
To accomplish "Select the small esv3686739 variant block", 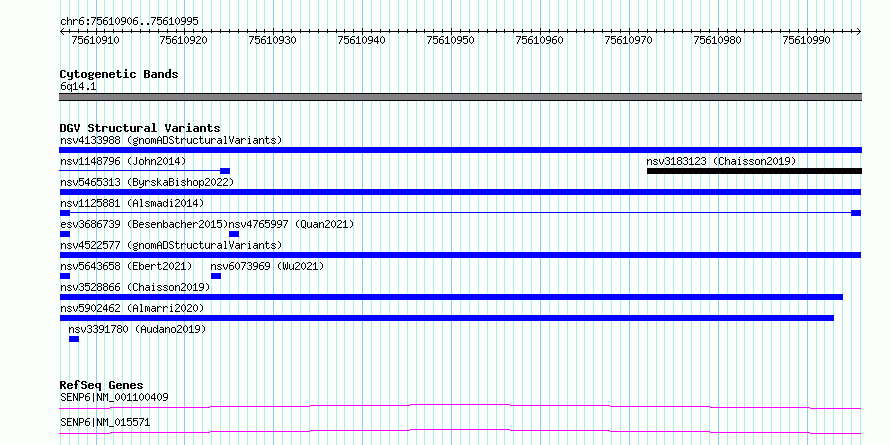I will (65, 234).
